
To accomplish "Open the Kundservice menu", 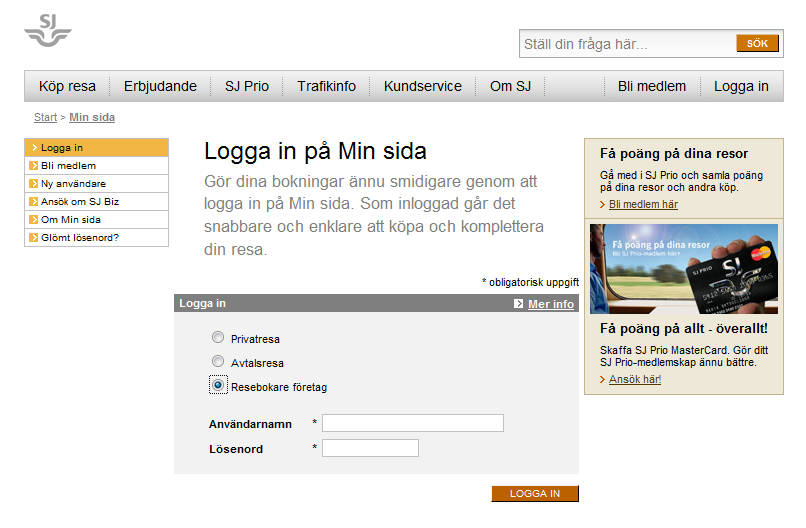I will [x=423, y=86].
